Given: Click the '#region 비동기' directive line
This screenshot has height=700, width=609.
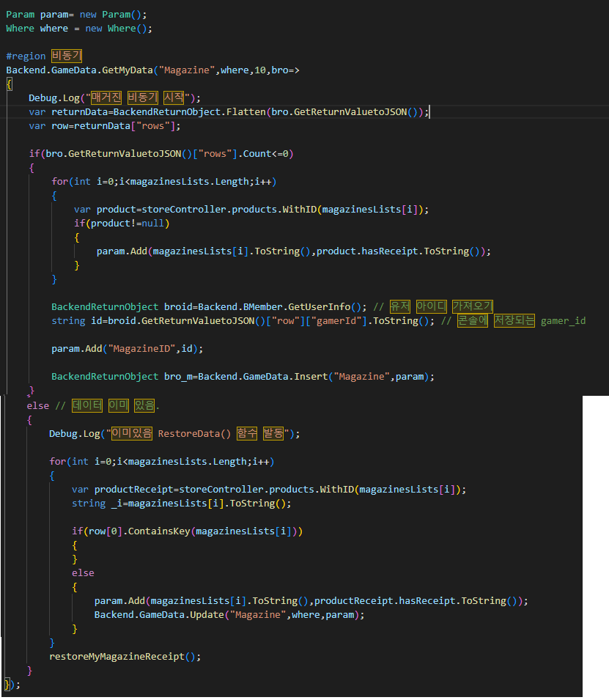Looking at the screenshot, I should point(44,56).
